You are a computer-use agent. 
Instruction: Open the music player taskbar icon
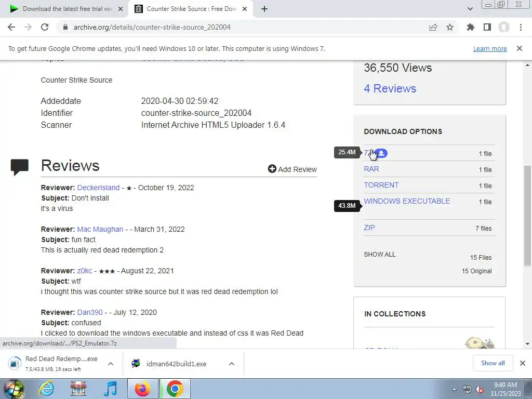[110, 389]
